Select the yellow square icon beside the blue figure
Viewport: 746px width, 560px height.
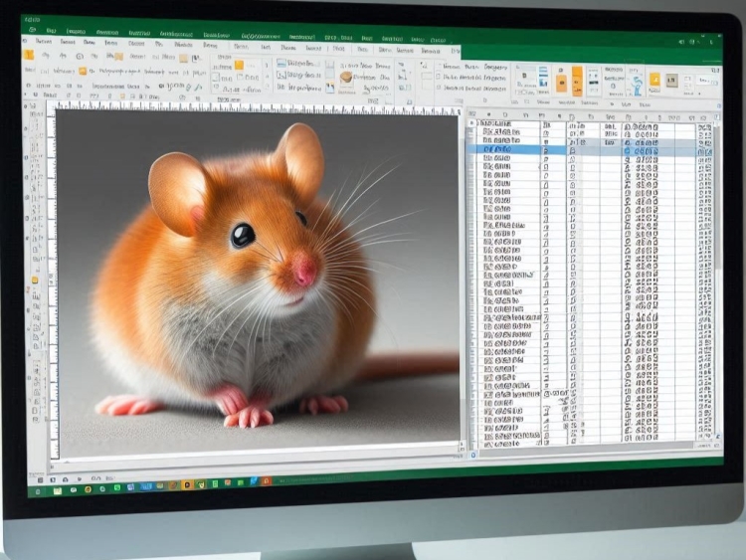654,80
